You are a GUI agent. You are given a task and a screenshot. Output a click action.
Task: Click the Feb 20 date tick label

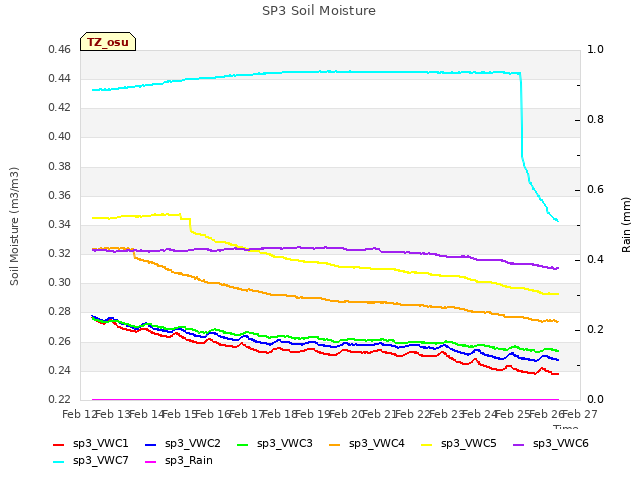click(x=346, y=415)
